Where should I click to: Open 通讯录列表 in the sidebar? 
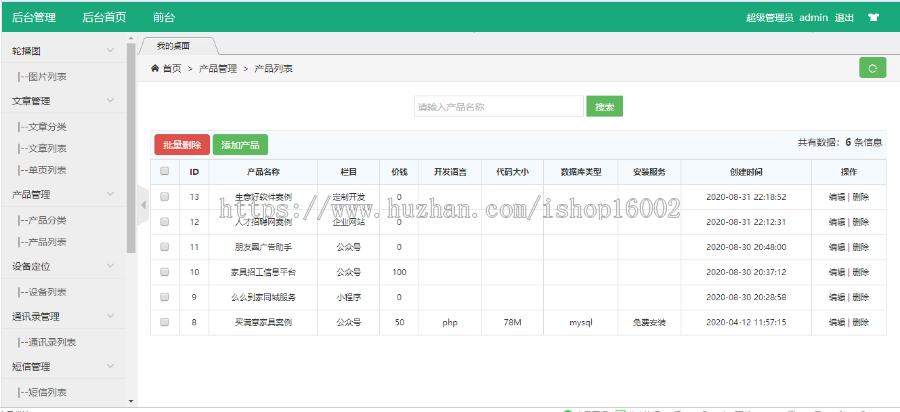click(x=46, y=342)
